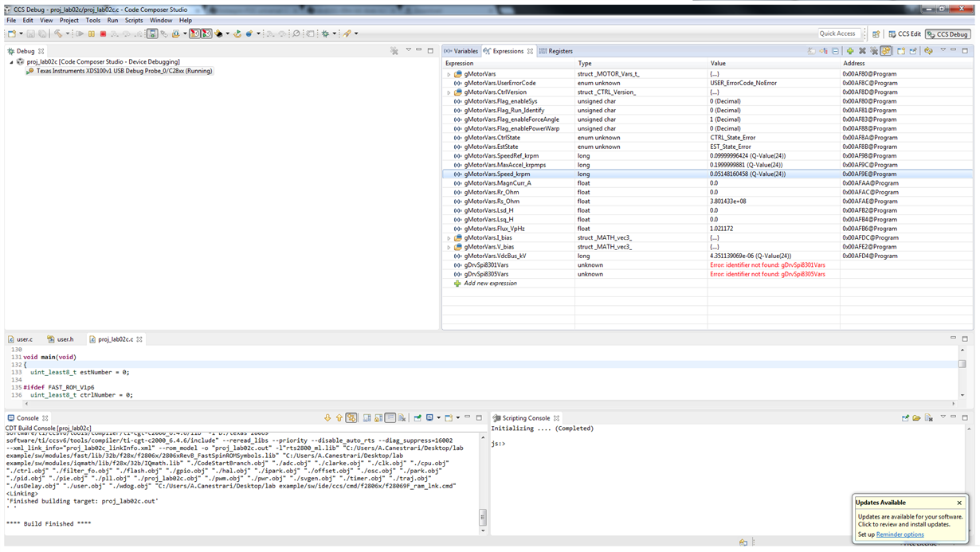Switch to the Variables tab

click(x=461, y=51)
